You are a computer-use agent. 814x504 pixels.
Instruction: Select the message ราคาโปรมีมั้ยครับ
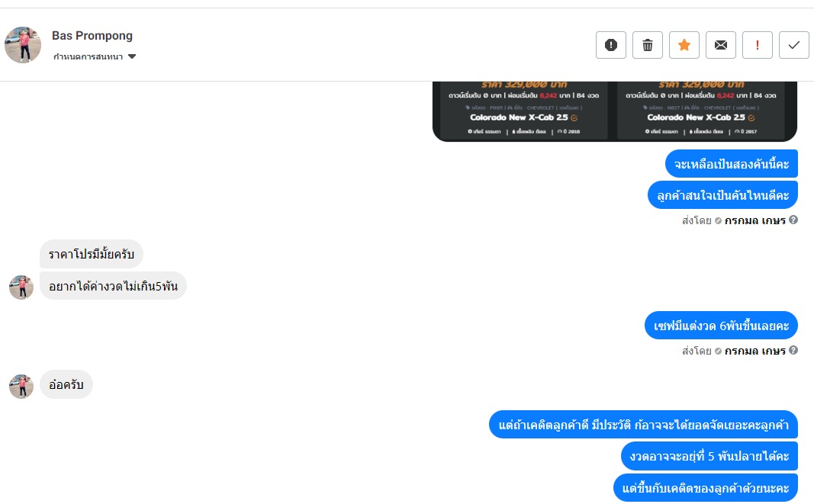[x=92, y=254]
